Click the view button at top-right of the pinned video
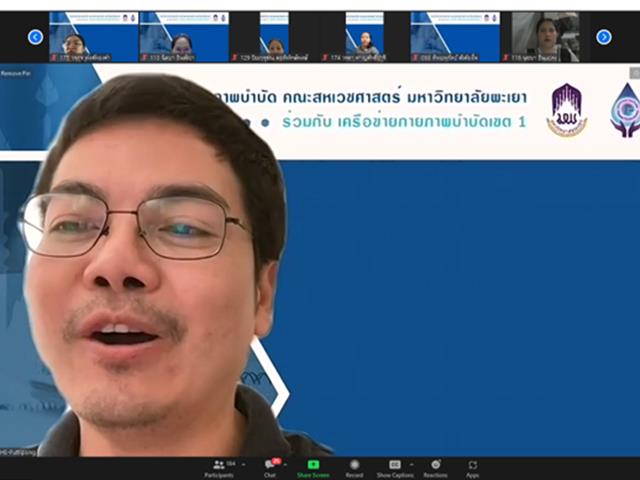The image size is (640, 480). coord(635,73)
